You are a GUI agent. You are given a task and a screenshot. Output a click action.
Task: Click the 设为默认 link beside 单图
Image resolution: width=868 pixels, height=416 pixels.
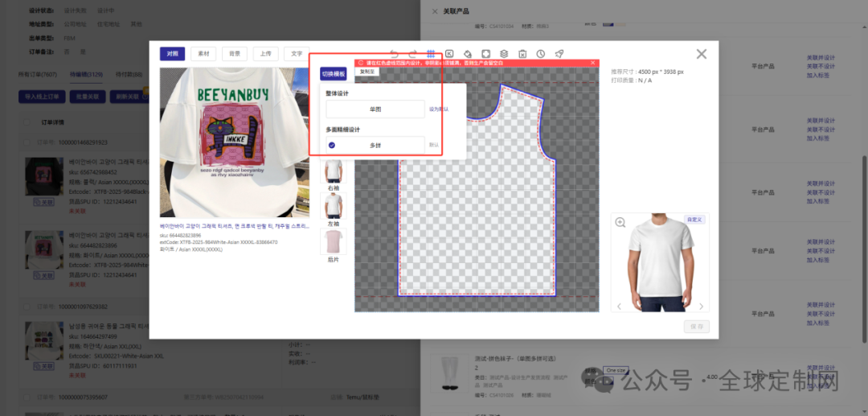click(x=439, y=109)
